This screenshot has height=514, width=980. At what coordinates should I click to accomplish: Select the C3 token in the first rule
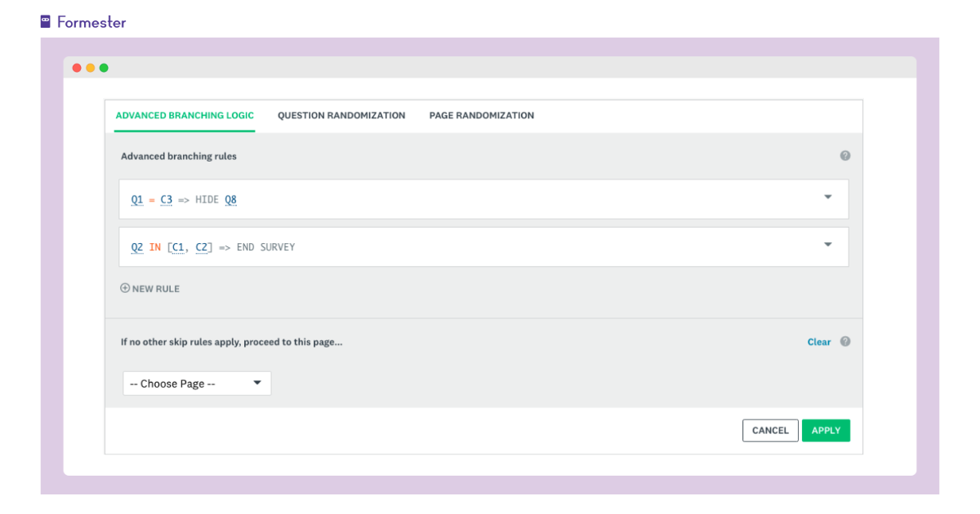(167, 198)
